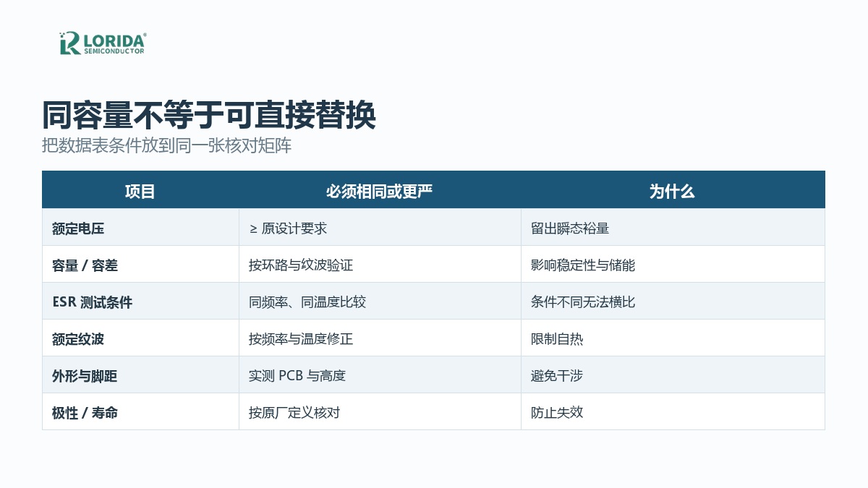Select the cell 影响稳定性与储能
Viewport: 868px width, 488px height.
coord(673,265)
